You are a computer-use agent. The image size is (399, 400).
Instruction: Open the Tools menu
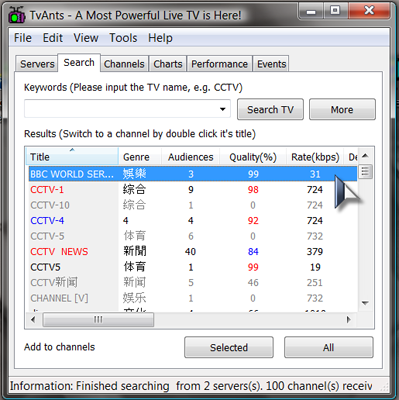pyautogui.click(x=123, y=38)
